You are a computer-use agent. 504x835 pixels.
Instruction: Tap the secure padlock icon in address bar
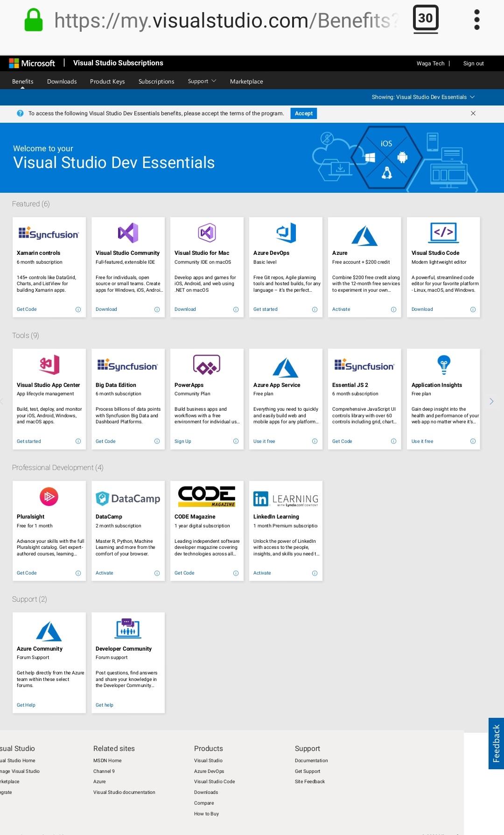tap(34, 20)
